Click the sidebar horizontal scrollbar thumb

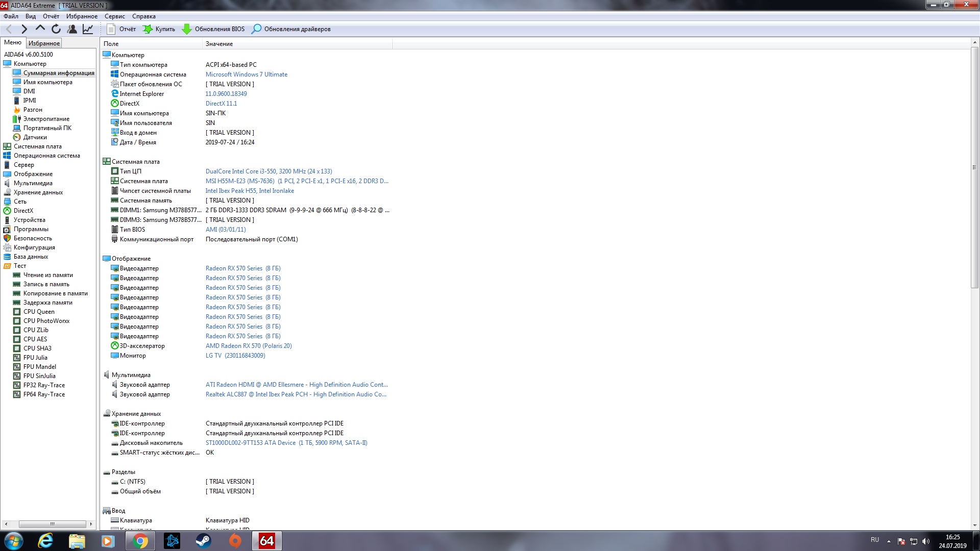pos(52,524)
